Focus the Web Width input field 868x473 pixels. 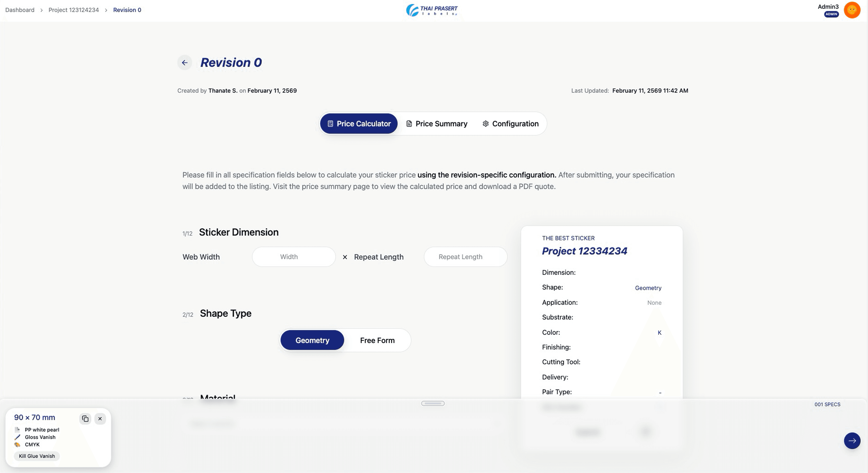point(294,257)
